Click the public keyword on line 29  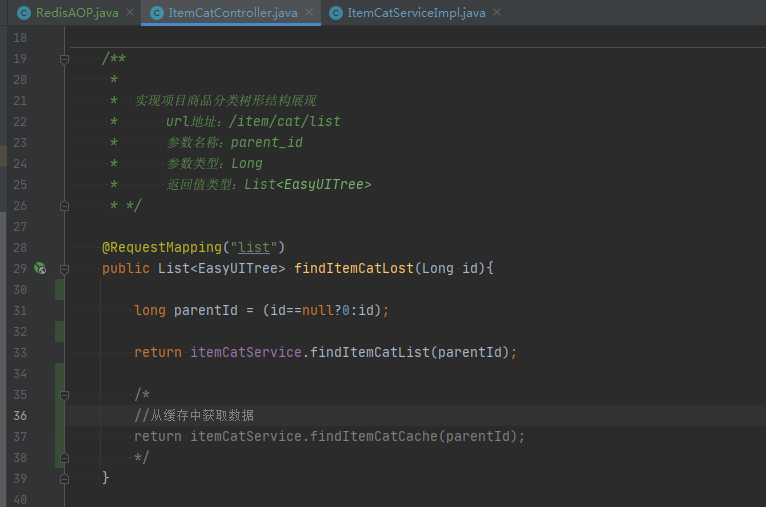pyautogui.click(x=126, y=268)
